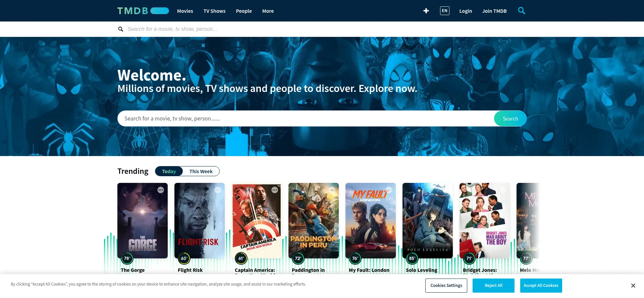Open Solo Leveling poster
Image resolution: width=644 pixels, height=298 pixels.
(x=428, y=220)
